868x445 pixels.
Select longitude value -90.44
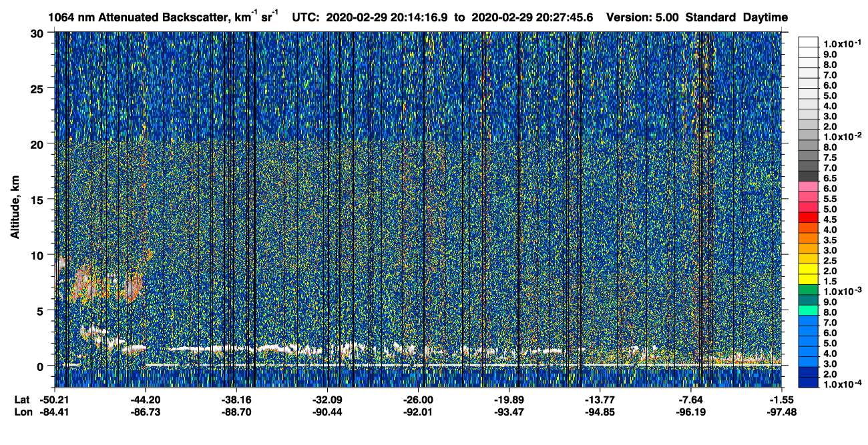(327, 412)
